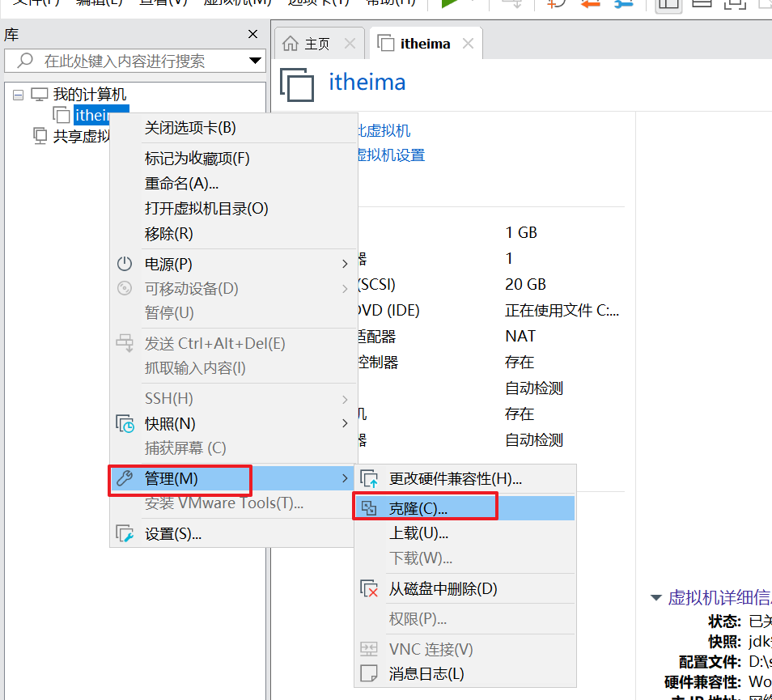Open the library search dropdown arrow
Viewport: 772px width, 700px height.
tap(255, 61)
